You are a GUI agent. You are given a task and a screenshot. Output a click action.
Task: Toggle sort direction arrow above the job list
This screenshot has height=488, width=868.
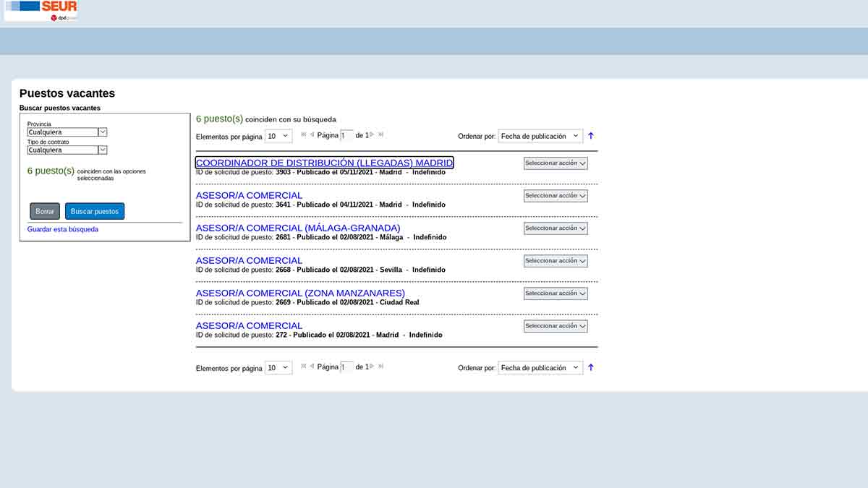590,136
